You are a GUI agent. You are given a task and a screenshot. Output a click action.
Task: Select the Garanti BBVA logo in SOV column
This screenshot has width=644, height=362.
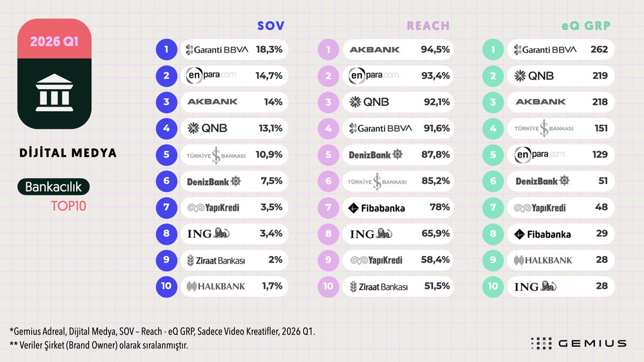[x=217, y=50]
